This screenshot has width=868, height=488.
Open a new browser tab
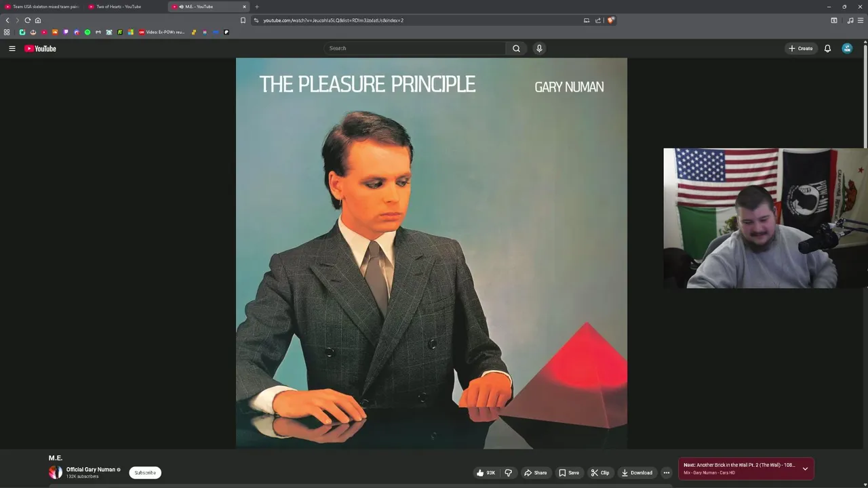coord(257,7)
